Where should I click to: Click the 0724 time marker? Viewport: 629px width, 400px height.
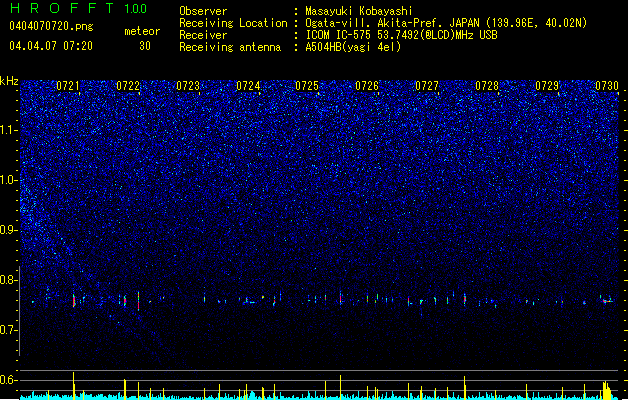248,86
